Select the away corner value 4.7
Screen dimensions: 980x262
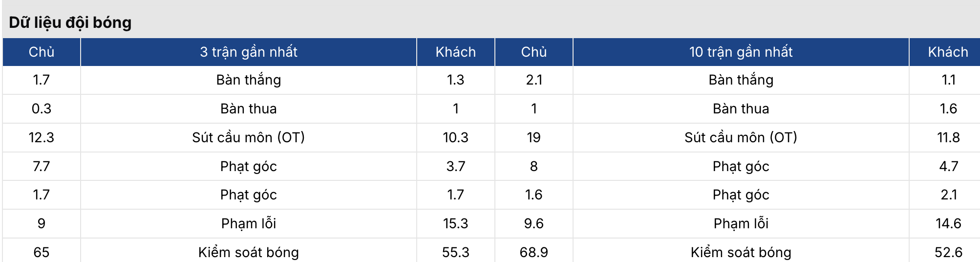[948, 166]
